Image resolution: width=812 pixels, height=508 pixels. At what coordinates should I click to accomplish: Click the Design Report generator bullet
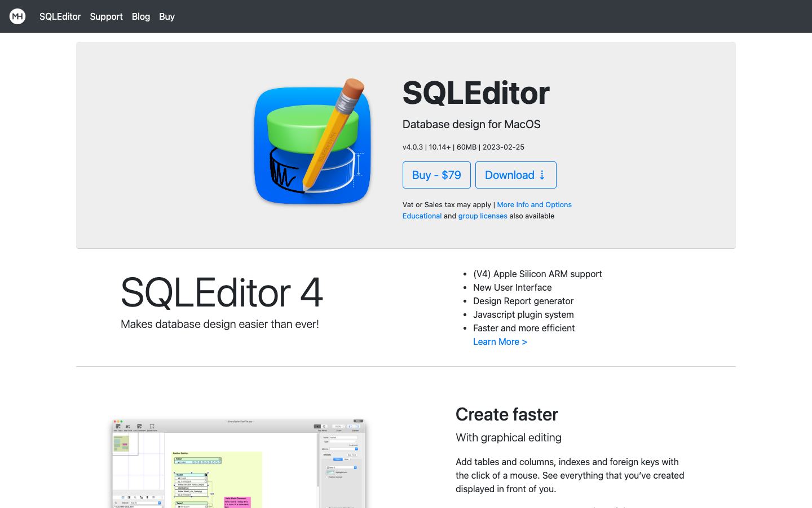tap(523, 301)
